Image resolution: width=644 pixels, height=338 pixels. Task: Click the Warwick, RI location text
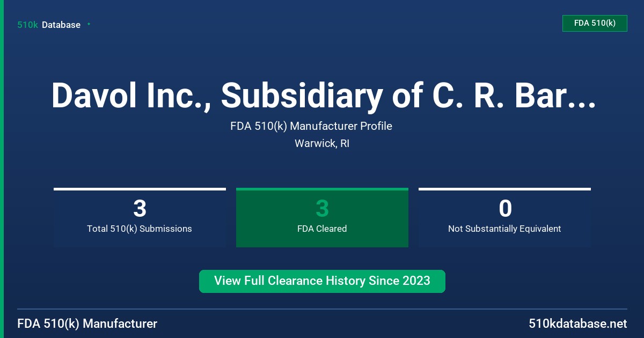pos(322,144)
